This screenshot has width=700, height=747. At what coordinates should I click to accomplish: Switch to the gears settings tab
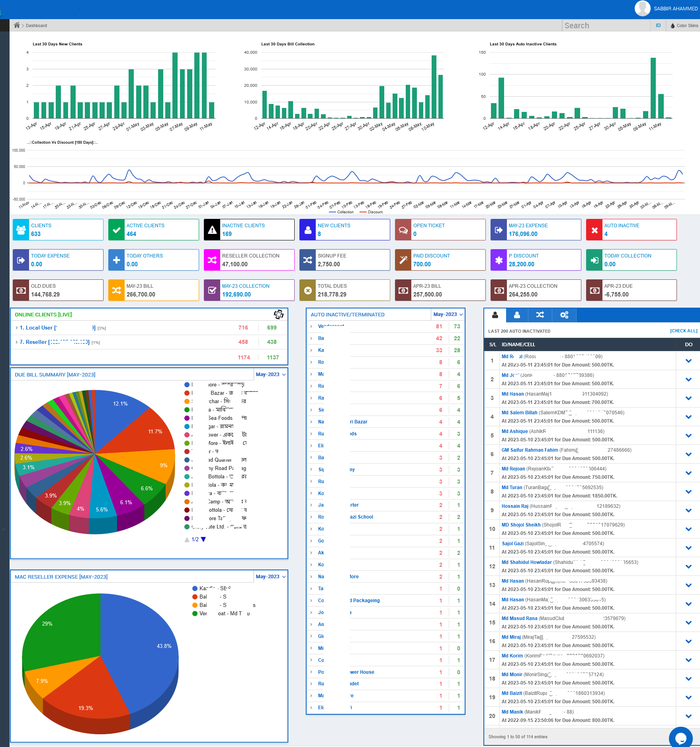(564, 315)
